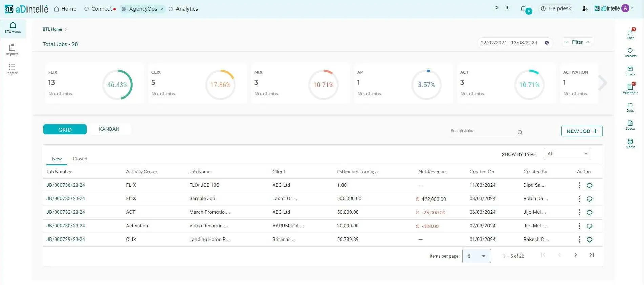Select the AP job card

403,83
